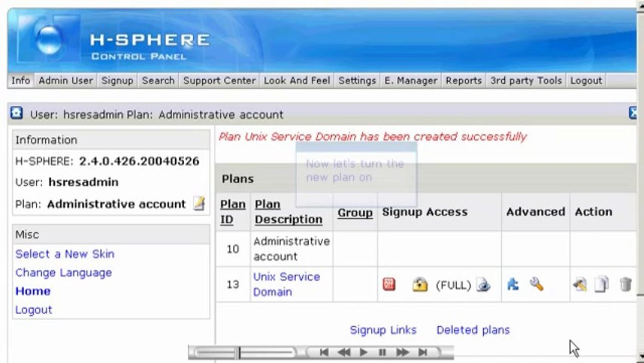644x363 pixels.
Task: Open the Admin User menu
Action: click(x=65, y=81)
